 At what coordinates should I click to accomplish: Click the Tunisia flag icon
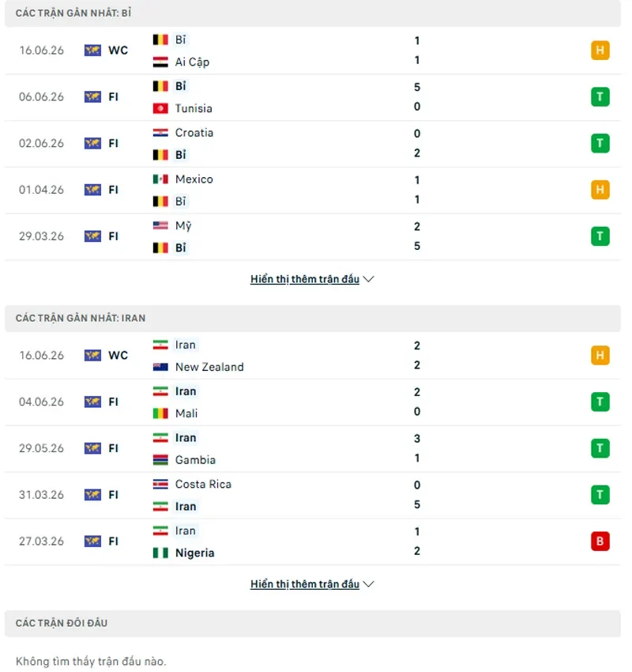pyautogui.click(x=160, y=108)
